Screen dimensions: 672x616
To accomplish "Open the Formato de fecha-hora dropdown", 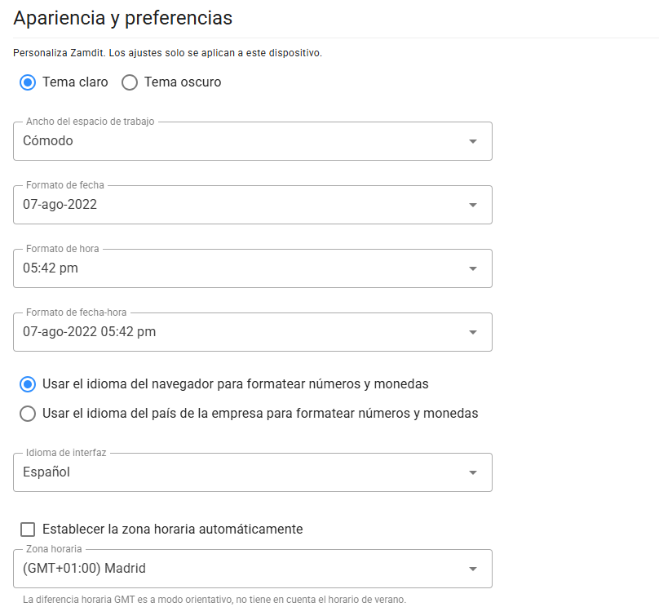I will click(245, 331).
